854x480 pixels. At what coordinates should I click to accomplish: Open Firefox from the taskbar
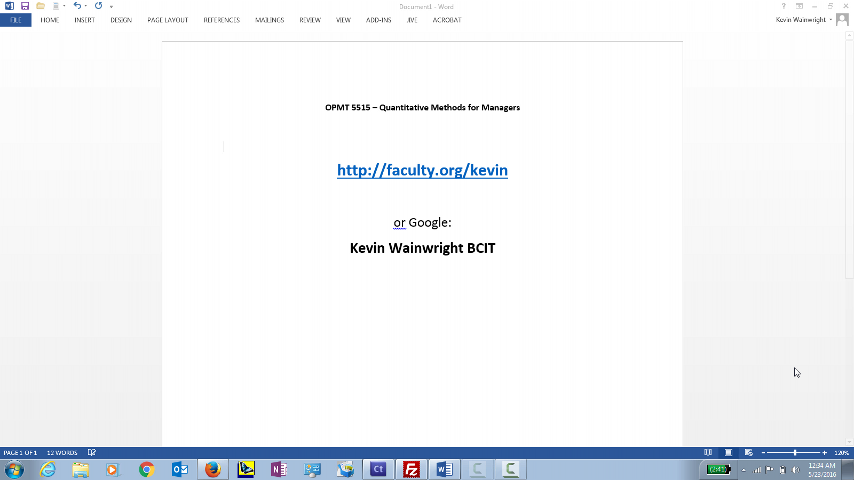tap(212, 469)
